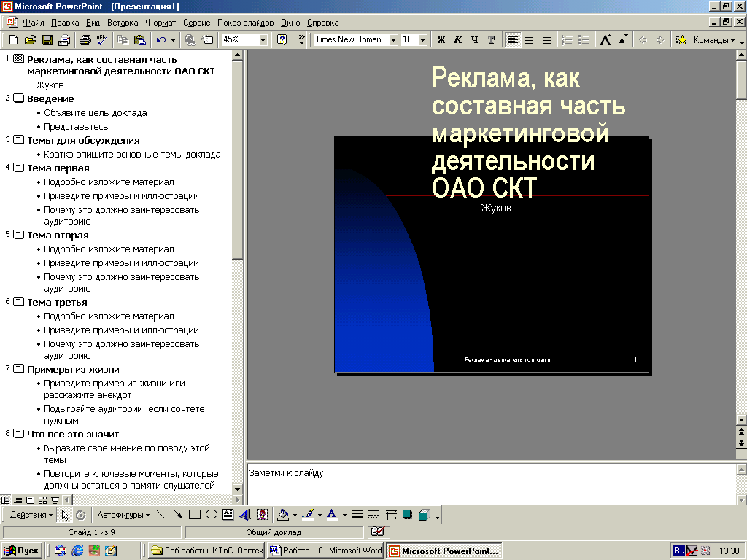Open the Формат menu
This screenshot has width=747, height=560.
[x=160, y=23]
